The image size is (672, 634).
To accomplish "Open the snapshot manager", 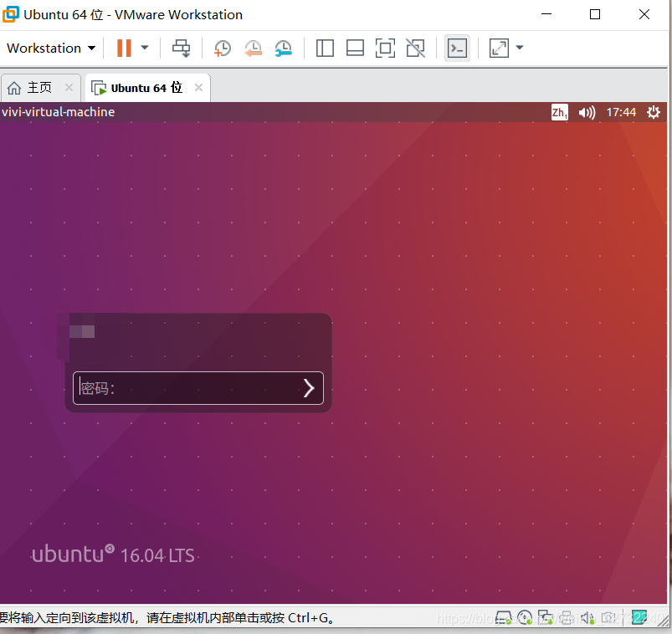I will coord(284,48).
